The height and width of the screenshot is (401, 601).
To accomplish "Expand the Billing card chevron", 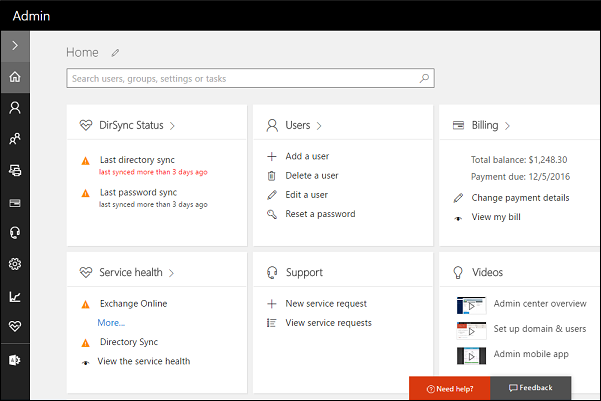I will (508, 126).
